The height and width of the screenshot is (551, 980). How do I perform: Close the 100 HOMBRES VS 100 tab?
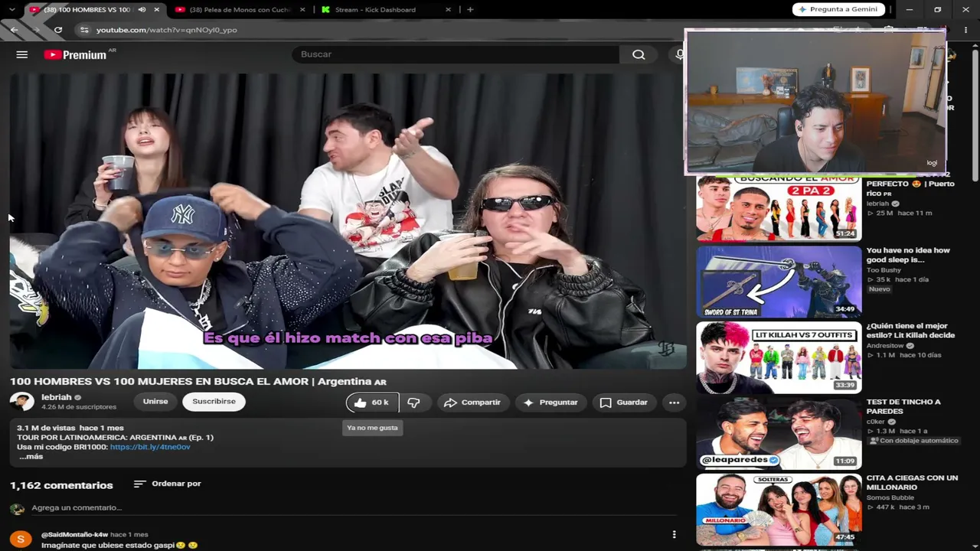point(157,10)
